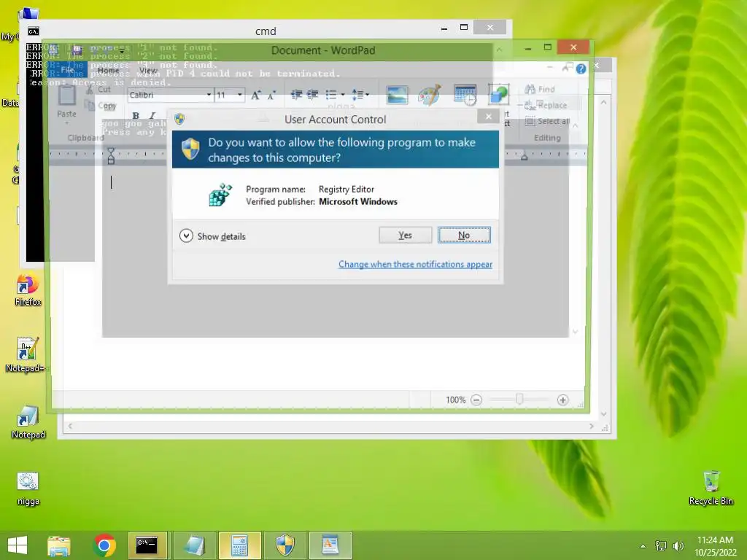Click Replace in WordPad Editing group
This screenshot has width=747, height=560.
click(x=546, y=105)
